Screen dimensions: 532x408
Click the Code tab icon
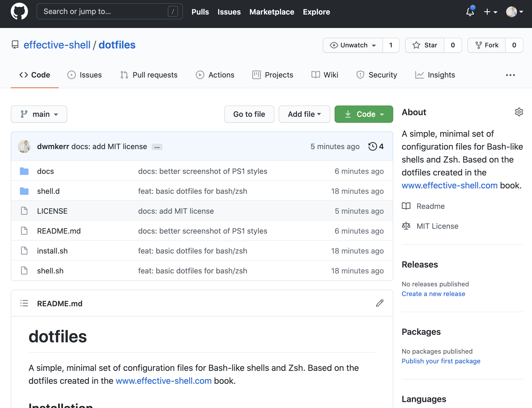tap(23, 74)
